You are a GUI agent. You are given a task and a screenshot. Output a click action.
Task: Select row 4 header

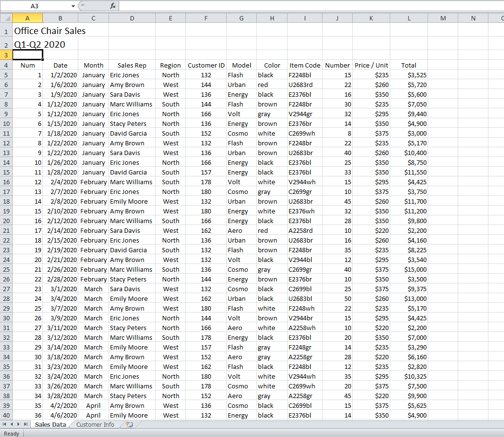[x=6, y=66]
